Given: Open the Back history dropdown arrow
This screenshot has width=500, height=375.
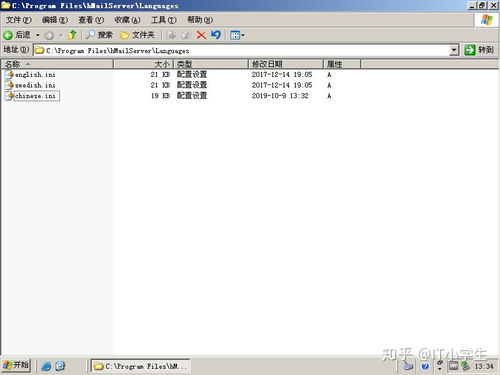Looking at the screenshot, I should pyautogui.click(x=38, y=35).
